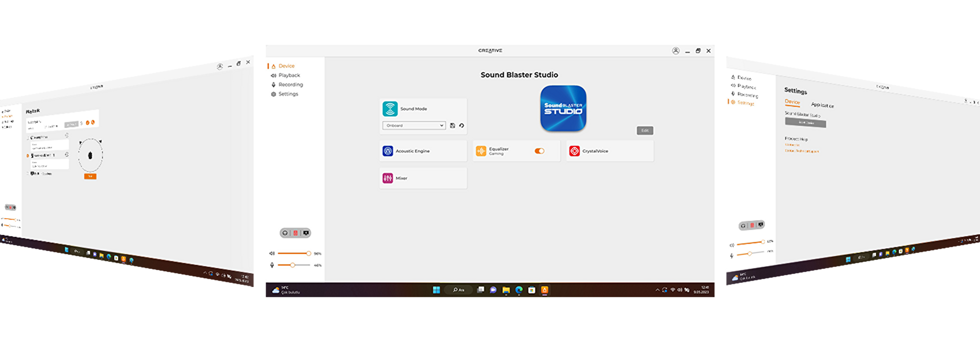The width and height of the screenshot is (980, 342).
Task: Click the Sound Mode icon
Action: click(390, 109)
